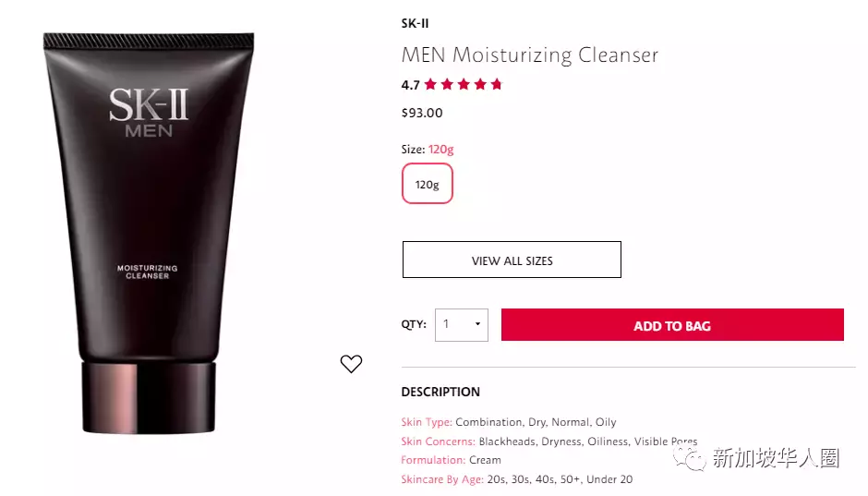This screenshot has width=868, height=496.
Task: Click the 4.7 rating score
Action: (x=410, y=85)
